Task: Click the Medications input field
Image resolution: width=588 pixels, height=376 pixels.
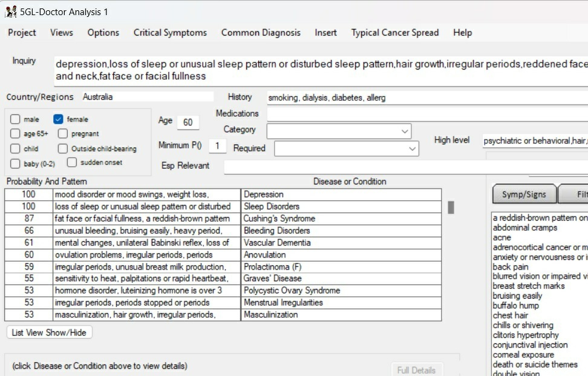Action: (426, 114)
